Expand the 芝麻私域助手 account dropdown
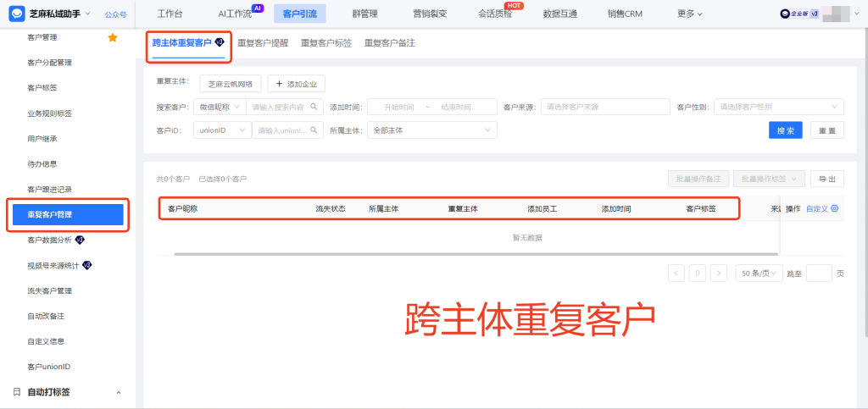Viewport: 868px width, 409px height. (x=88, y=14)
